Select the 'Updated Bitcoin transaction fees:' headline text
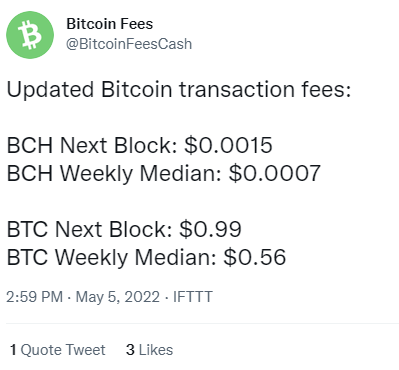This screenshot has width=399, height=370. coord(179,90)
